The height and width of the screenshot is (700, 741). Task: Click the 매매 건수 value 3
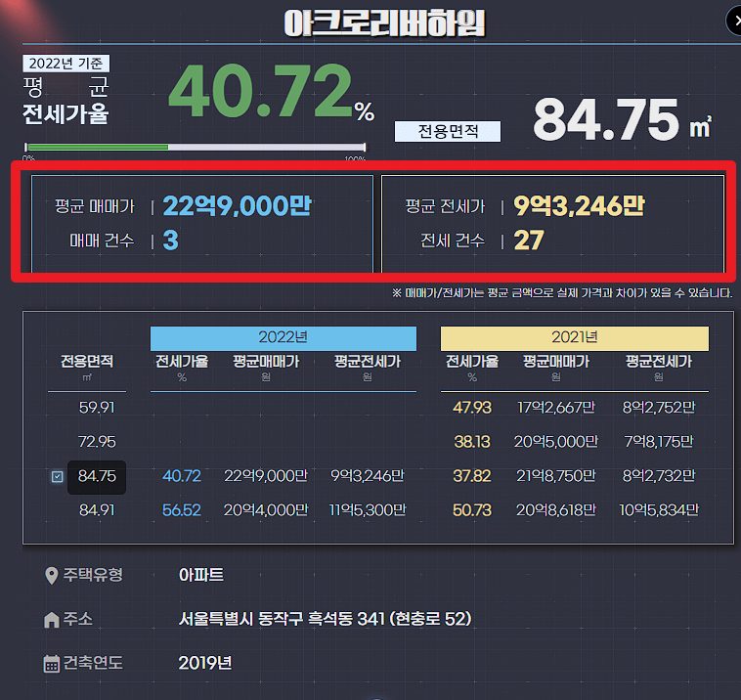pyautogui.click(x=171, y=241)
